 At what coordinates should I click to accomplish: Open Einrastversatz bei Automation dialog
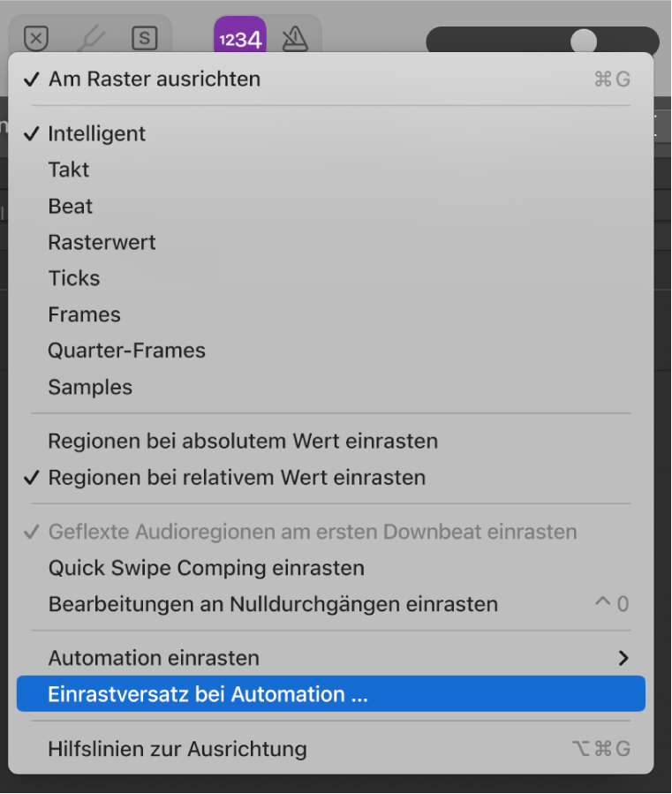(208, 694)
